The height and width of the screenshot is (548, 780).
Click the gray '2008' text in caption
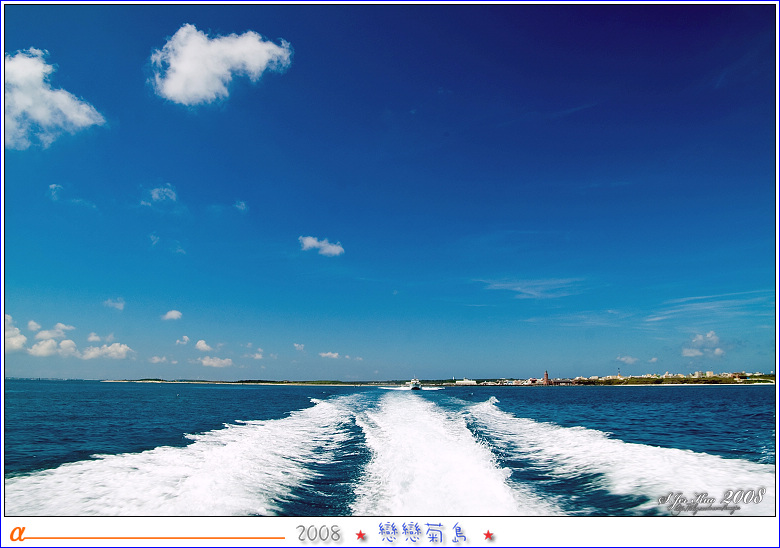click(319, 534)
